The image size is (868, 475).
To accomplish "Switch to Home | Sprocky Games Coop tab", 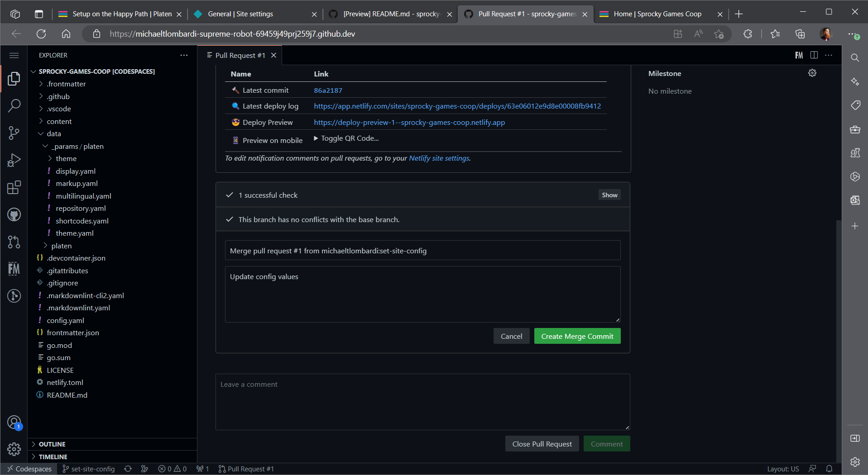I will tap(657, 14).
